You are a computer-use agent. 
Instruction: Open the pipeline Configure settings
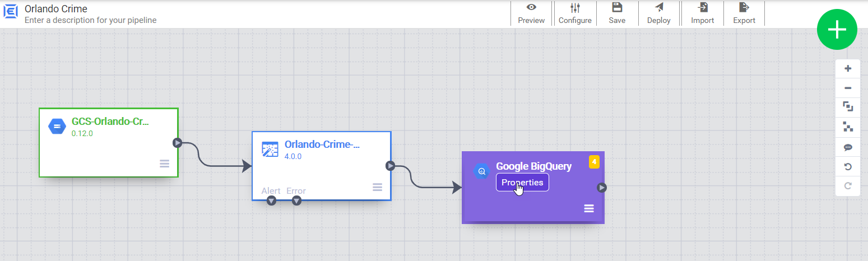point(575,13)
